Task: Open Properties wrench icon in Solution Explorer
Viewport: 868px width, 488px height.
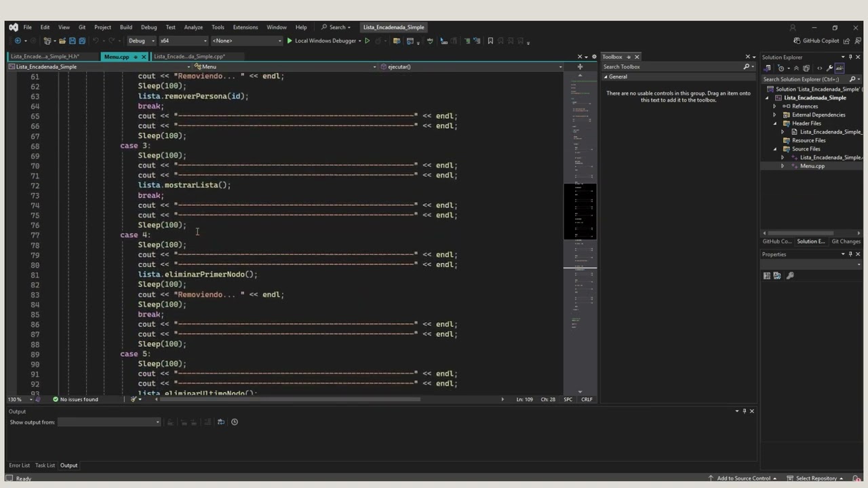Action: click(829, 68)
